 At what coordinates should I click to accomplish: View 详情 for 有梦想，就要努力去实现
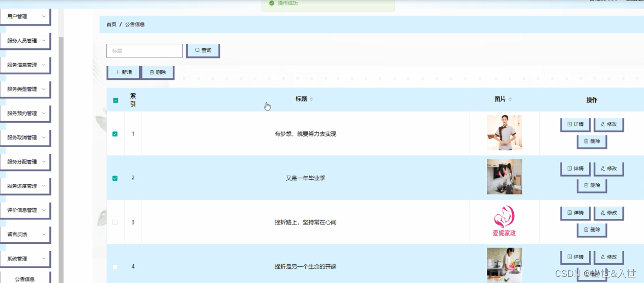575,124
